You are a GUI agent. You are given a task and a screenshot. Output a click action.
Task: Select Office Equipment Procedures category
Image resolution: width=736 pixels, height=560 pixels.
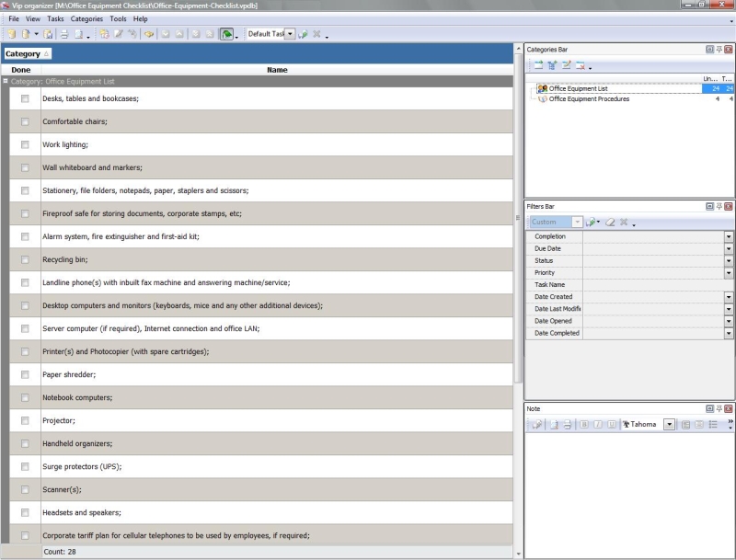pos(589,99)
